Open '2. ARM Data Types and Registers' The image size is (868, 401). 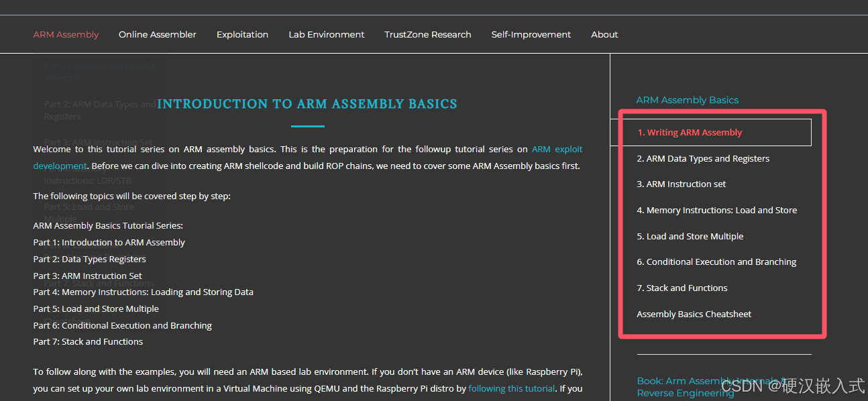tap(703, 158)
